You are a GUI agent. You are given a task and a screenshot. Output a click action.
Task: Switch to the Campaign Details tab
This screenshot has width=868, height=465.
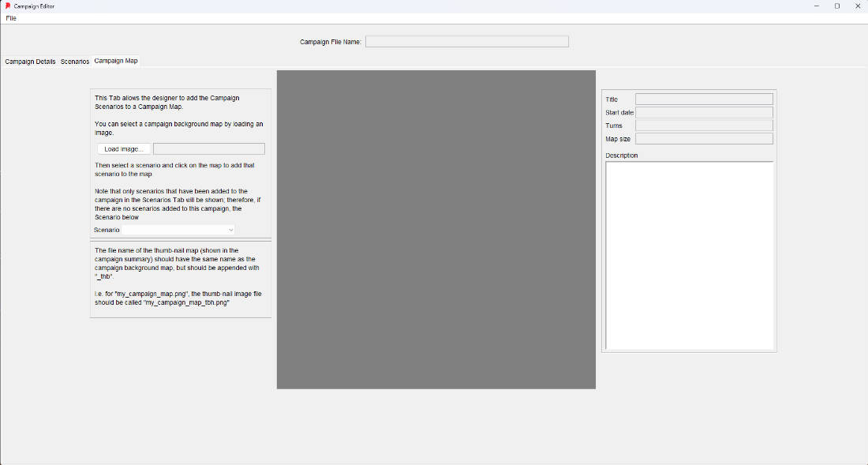point(31,62)
